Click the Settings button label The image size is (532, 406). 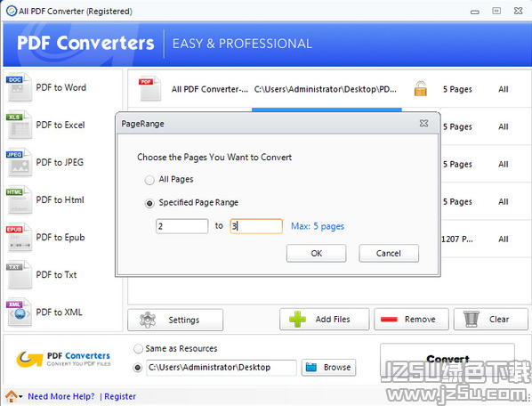(183, 320)
